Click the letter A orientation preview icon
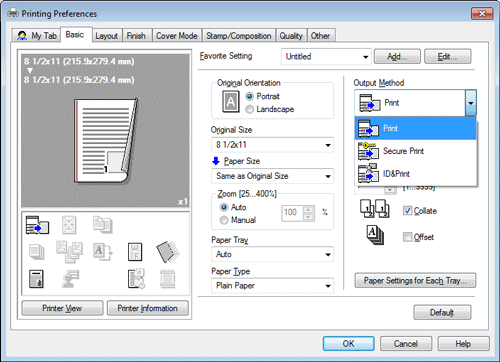Image resolution: width=500 pixels, height=362 pixels. point(231,102)
